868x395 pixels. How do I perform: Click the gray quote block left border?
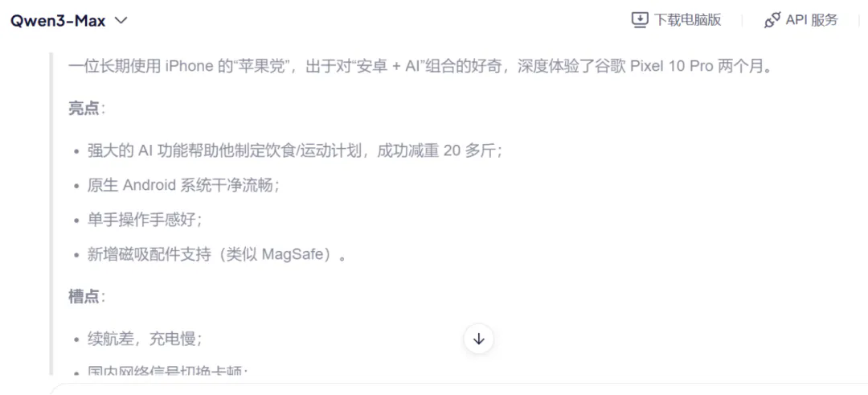pos(51,214)
